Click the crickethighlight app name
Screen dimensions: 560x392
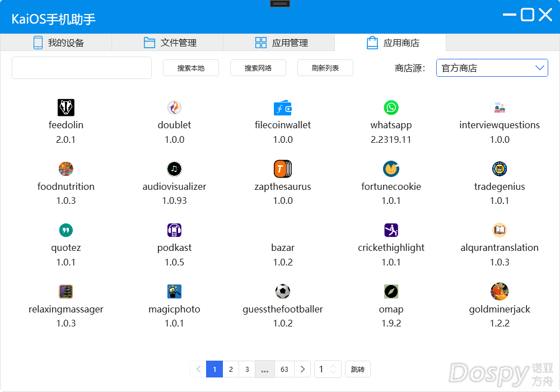tap(391, 248)
